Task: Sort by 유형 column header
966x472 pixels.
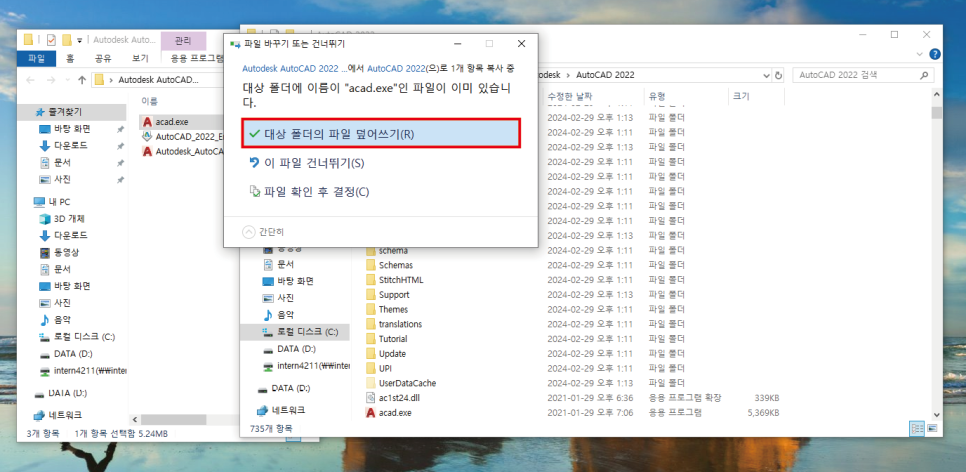Action: click(x=657, y=97)
